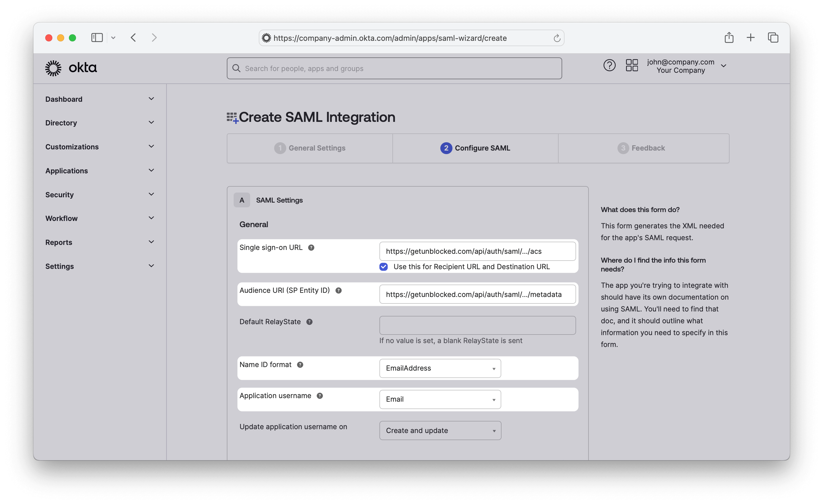Click the Default RelayState input field
Image resolution: width=823 pixels, height=504 pixels.
point(477,325)
